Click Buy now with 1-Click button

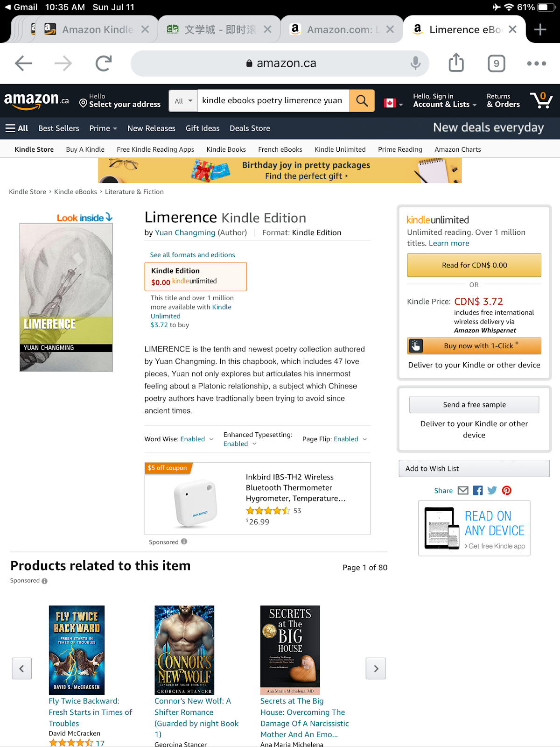tap(474, 346)
